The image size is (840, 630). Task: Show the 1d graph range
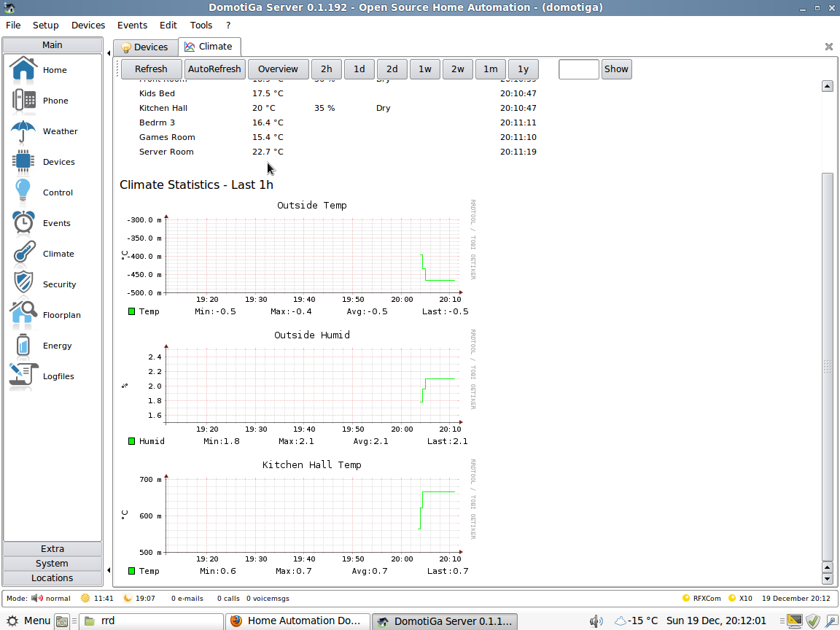tap(359, 69)
